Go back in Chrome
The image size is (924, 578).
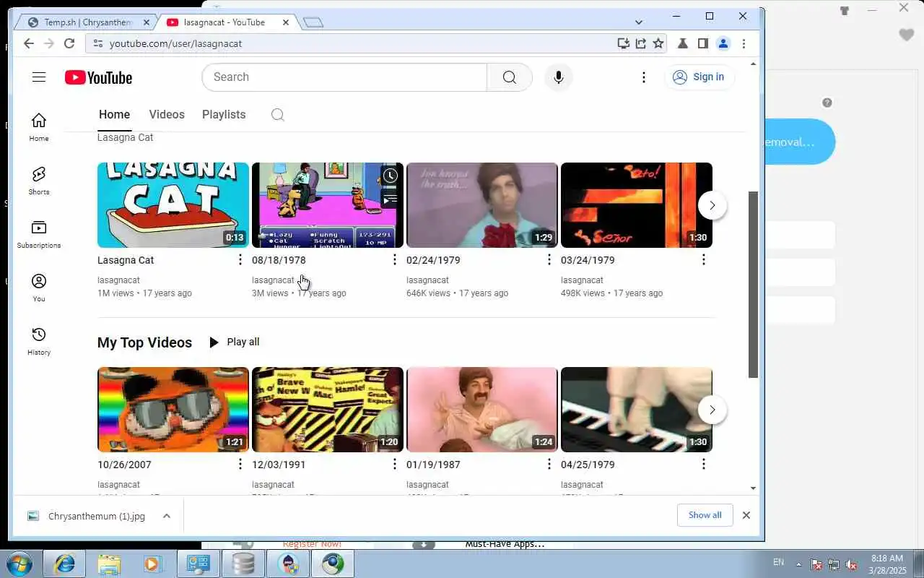click(x=29, y=43)
